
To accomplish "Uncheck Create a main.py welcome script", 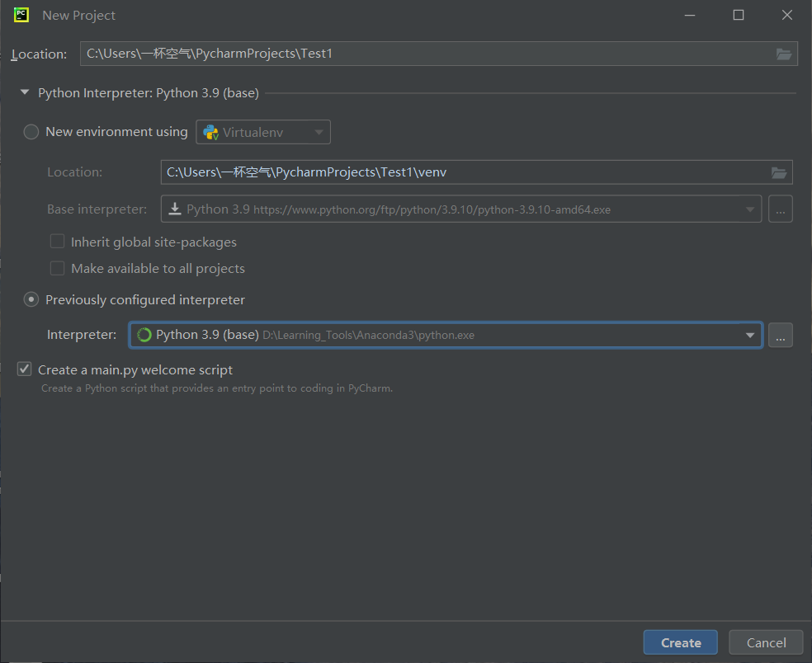I will pyautogui.click(x=24, y=369).
